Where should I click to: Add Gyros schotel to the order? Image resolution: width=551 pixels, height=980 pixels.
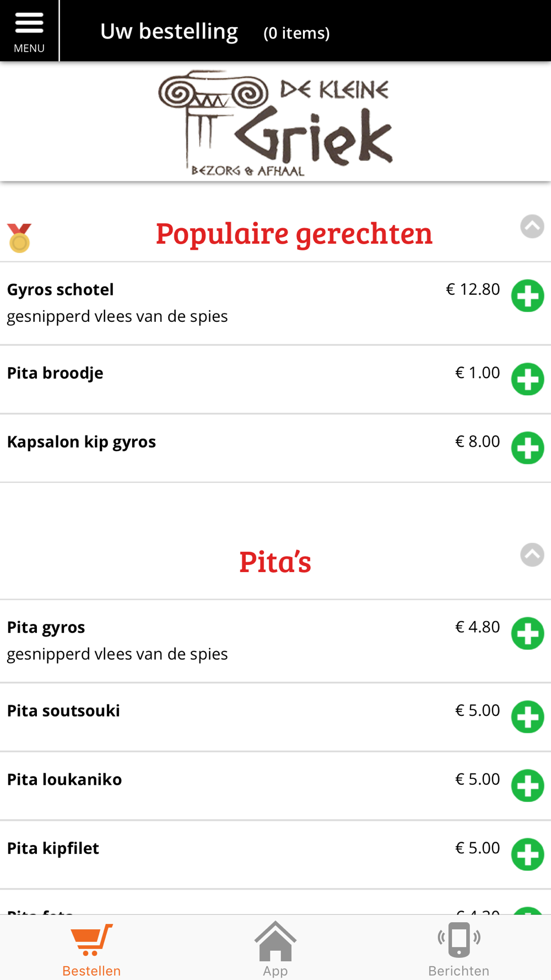click(527, 296)
